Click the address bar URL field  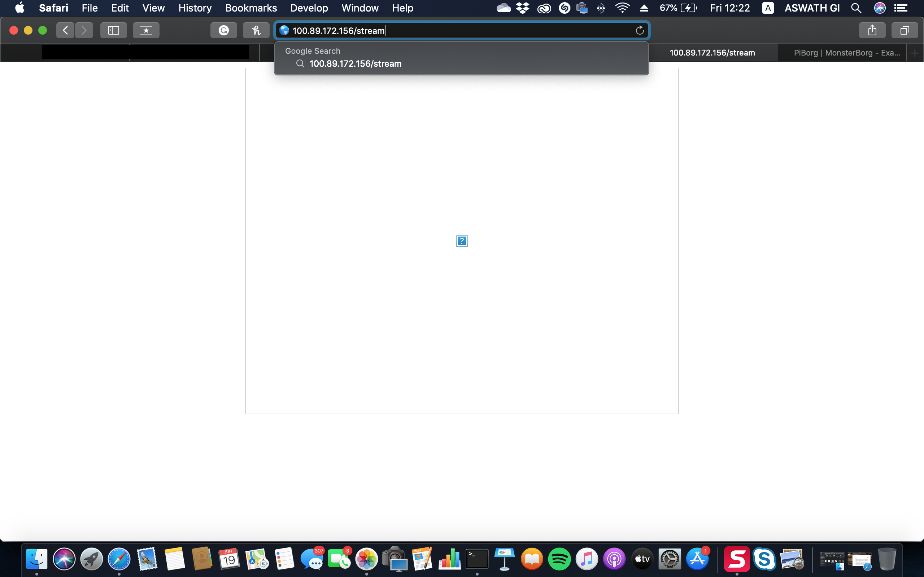[458, 31]
